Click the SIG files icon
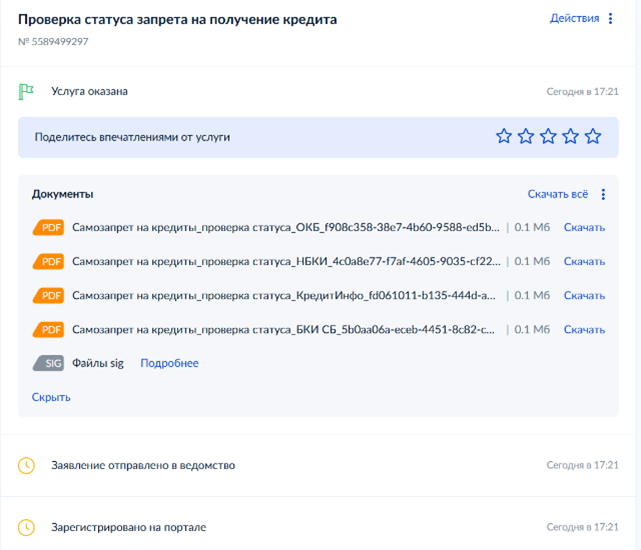The width and height of the screenshot is (641, 550). [48, 364]
